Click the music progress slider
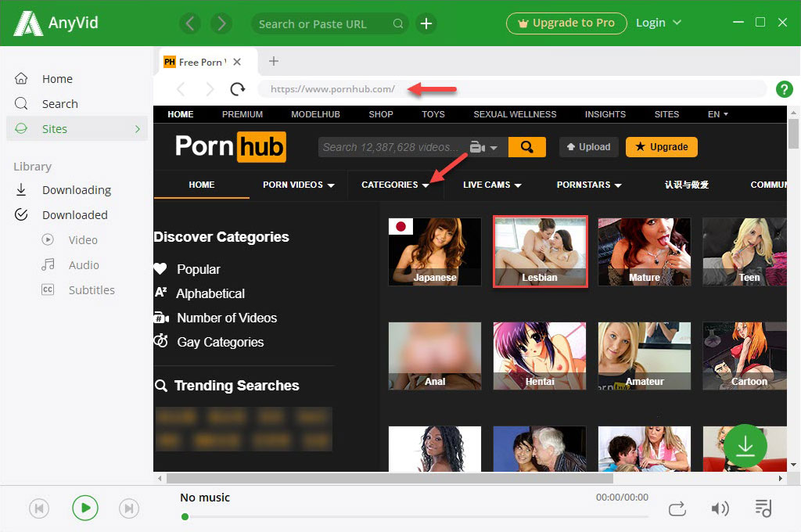Viewport: 801px width, 532px height. coord(416,516)
